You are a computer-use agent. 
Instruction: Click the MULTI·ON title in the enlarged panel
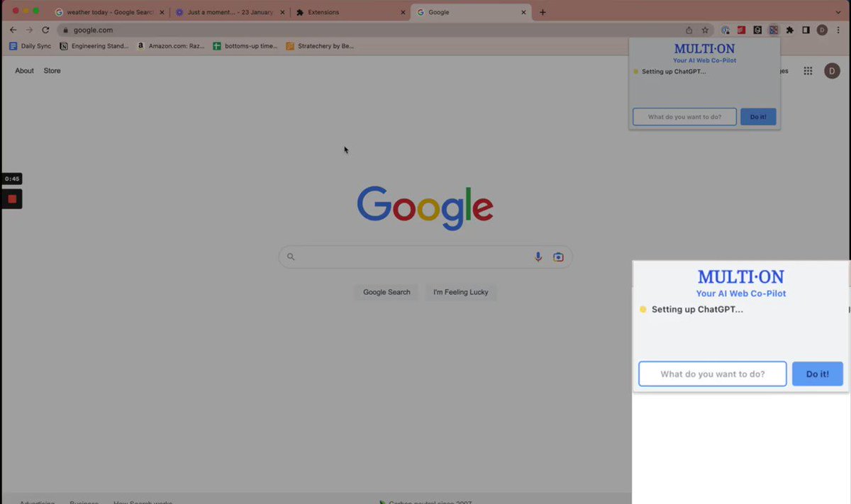pyautogui.click(x=741, y=276)
